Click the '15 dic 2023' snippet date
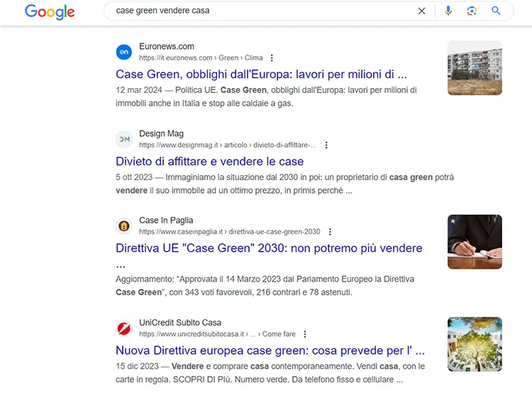Screen dimensions: 532x398 point(137,367)
